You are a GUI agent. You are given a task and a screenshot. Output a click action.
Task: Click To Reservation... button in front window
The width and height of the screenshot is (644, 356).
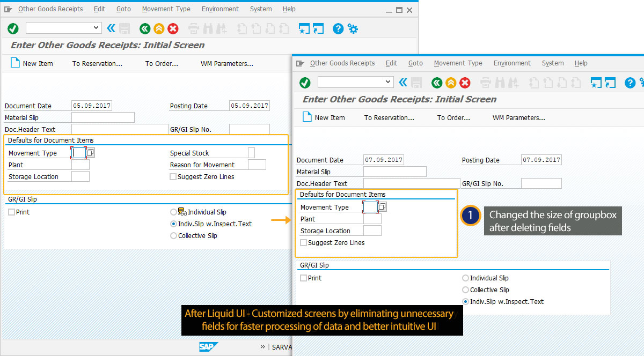coord(389,117)
